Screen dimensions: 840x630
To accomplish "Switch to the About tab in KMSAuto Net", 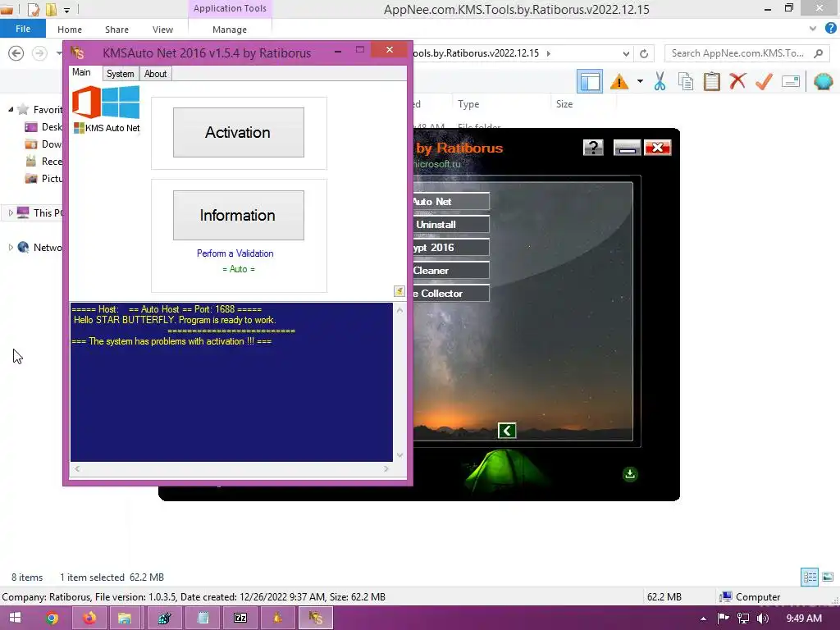I will click(155, 74).
